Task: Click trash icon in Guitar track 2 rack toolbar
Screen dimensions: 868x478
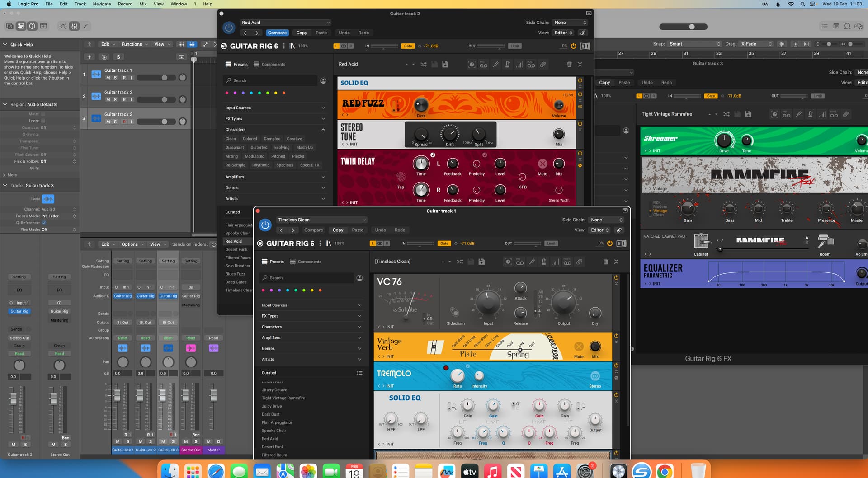Action: (569, 64)
